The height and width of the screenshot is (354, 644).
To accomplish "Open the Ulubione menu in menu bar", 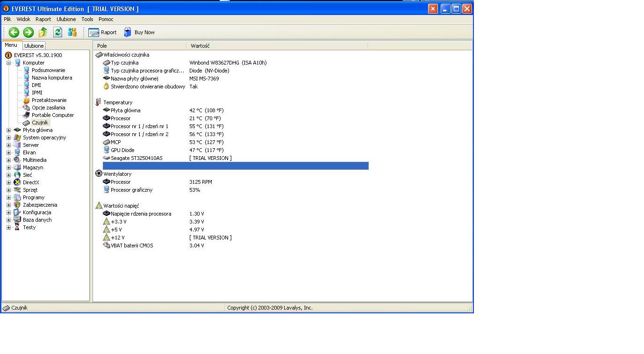I will point(66,19).
